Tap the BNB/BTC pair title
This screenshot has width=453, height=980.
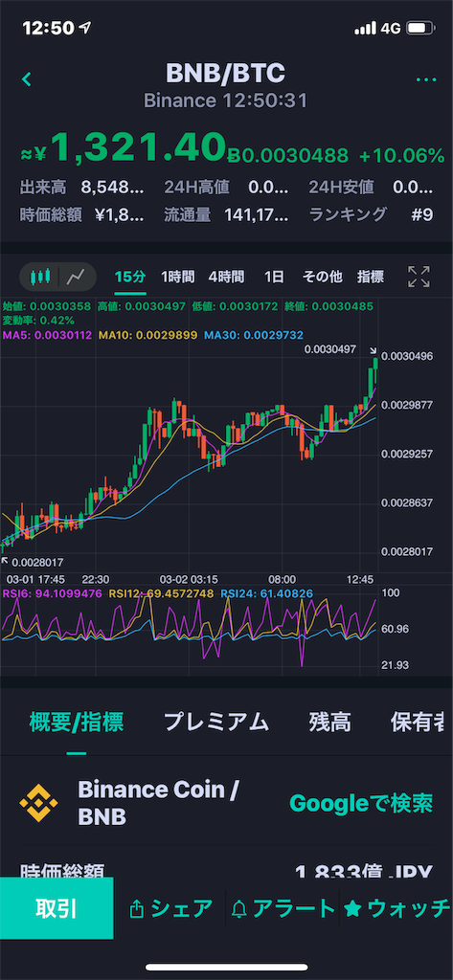(x=225, y=74)
